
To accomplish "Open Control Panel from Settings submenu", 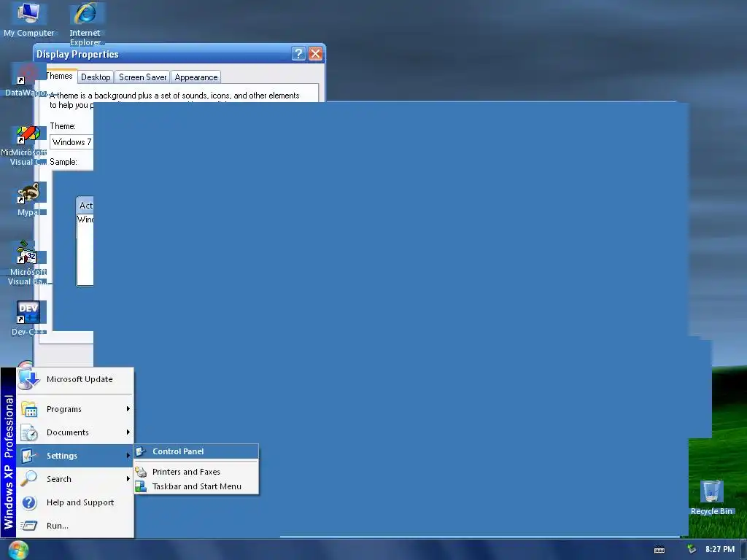I will (196, 451).
